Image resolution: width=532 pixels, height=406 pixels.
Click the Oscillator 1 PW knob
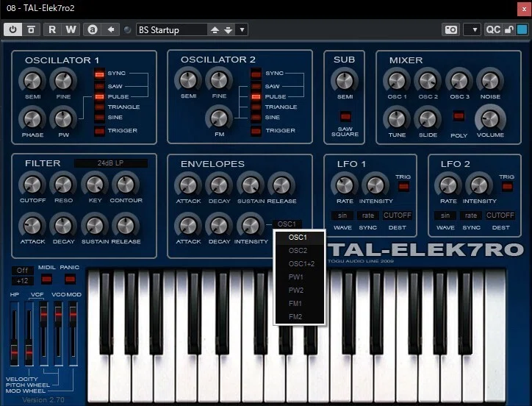(x=63, y=119)
